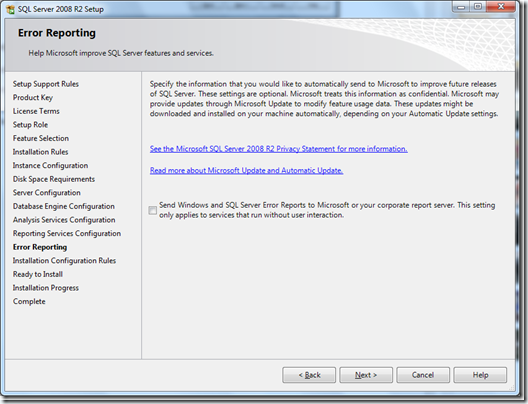Select Instance Configuration step
528x404 pixels.
(51, 165)
